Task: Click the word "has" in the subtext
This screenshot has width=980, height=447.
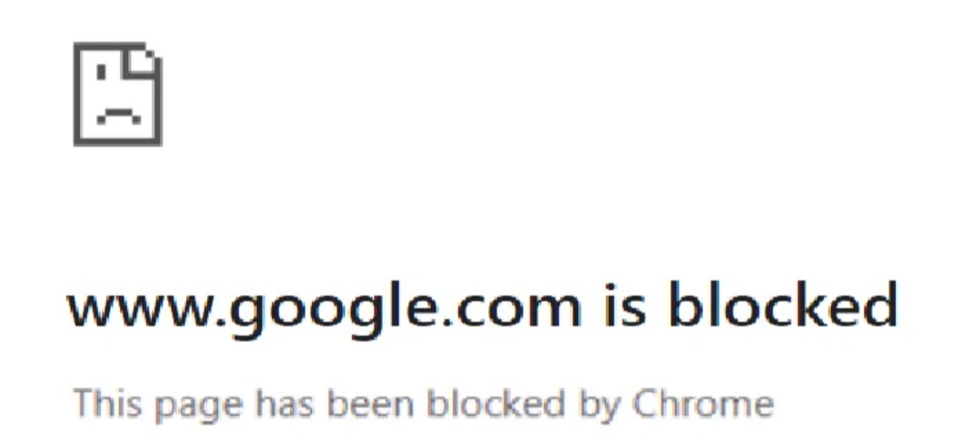Action: click(x=286, y=403)
